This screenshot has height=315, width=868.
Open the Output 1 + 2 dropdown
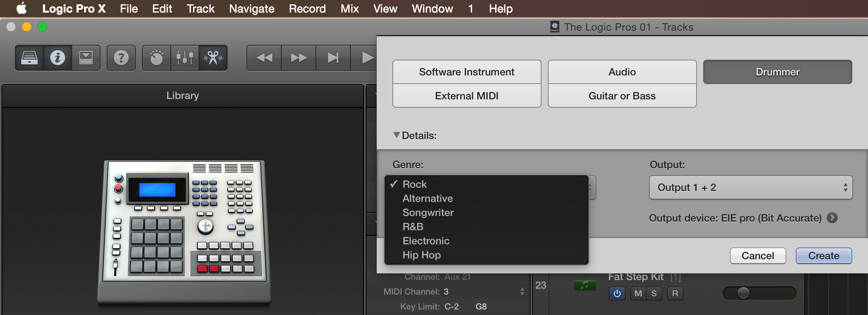point(751,187)
